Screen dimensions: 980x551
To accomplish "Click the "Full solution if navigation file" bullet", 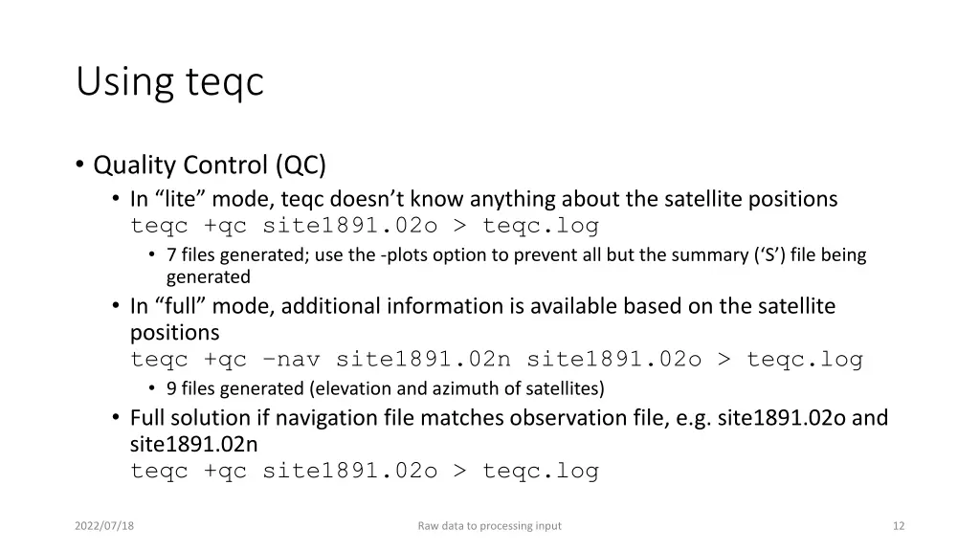I will (x=508, y=417).
